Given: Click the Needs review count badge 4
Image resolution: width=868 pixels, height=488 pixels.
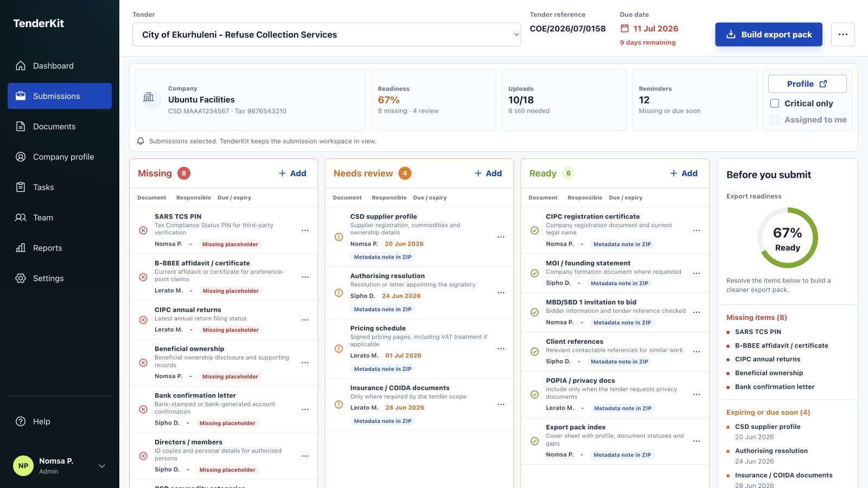Looking at the screenshot, I should 405,173.
